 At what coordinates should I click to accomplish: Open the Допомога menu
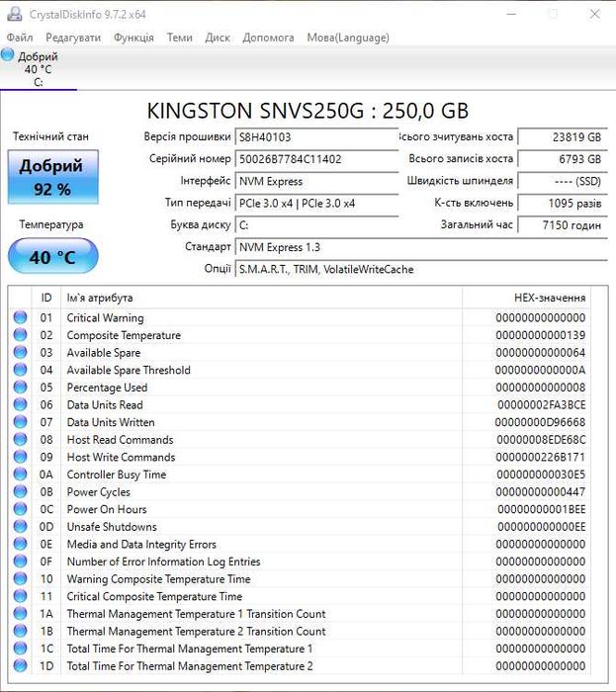(268, 38)
